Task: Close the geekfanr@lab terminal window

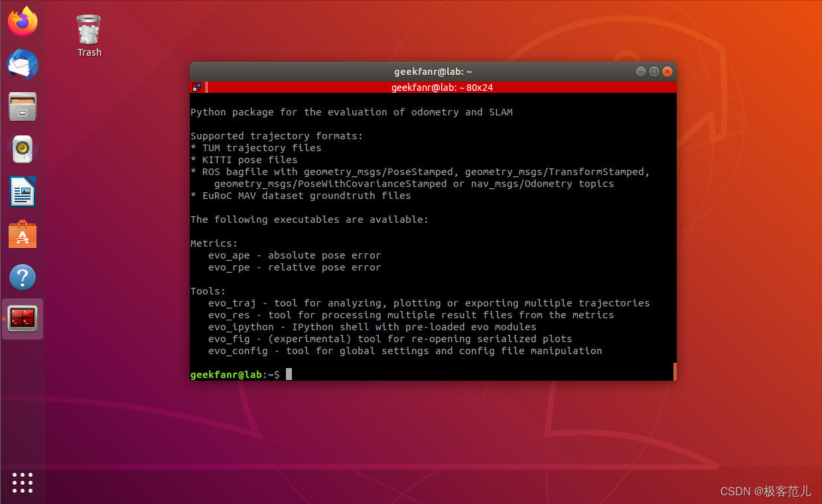Action: (x=667, y=72)
